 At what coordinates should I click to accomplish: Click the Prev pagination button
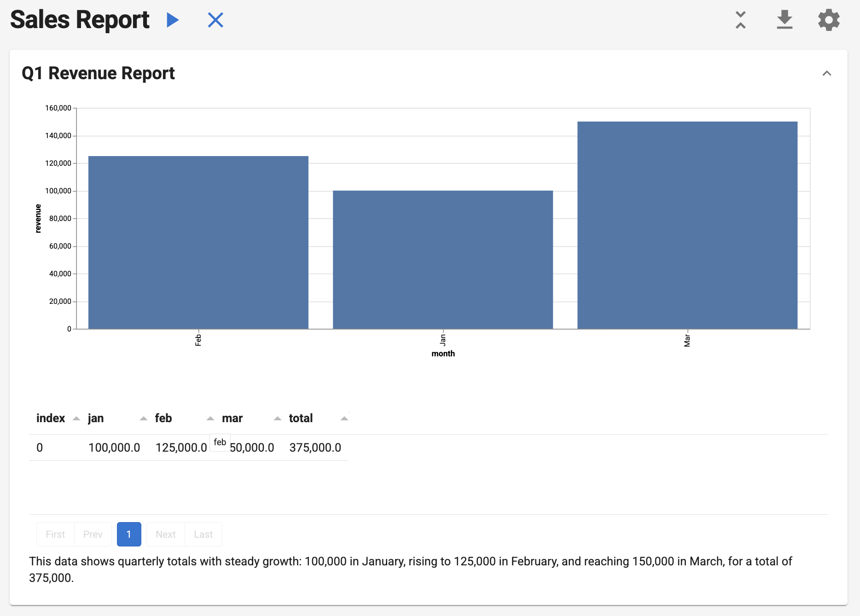click(x=93, y=534)
